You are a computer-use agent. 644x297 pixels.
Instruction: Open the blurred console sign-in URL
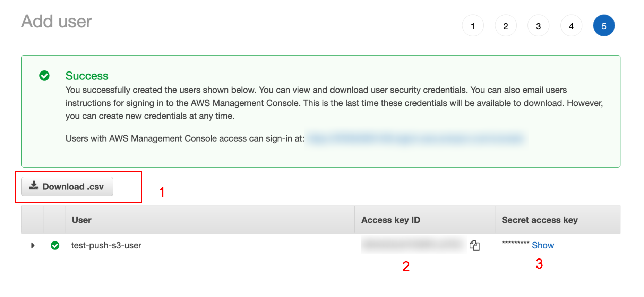416,139
